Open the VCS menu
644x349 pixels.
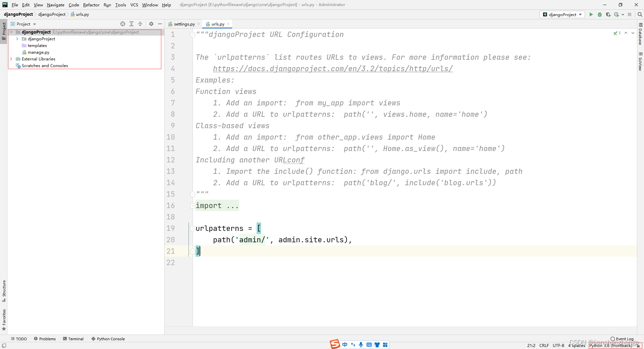coord(134,5)
